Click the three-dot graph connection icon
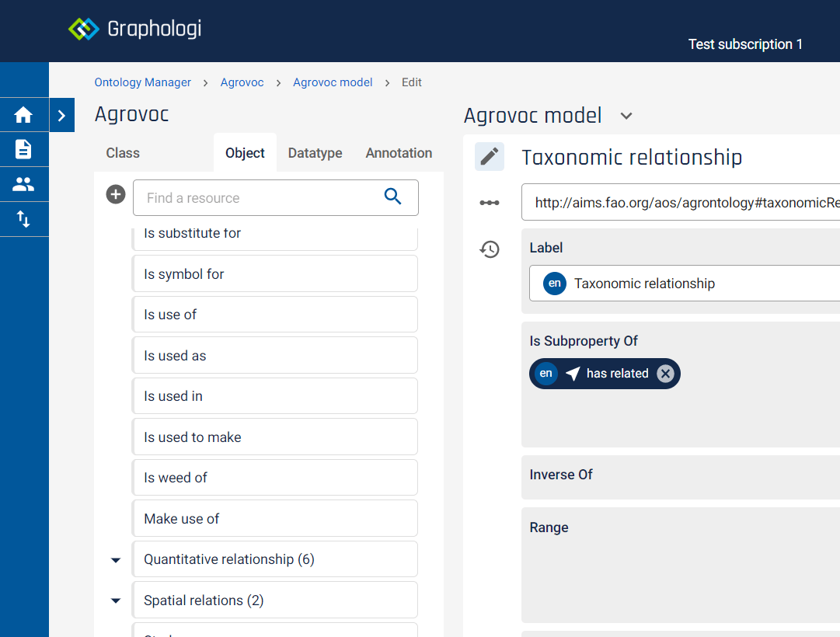Screen dimensions: 840x637 pos(489,203)
